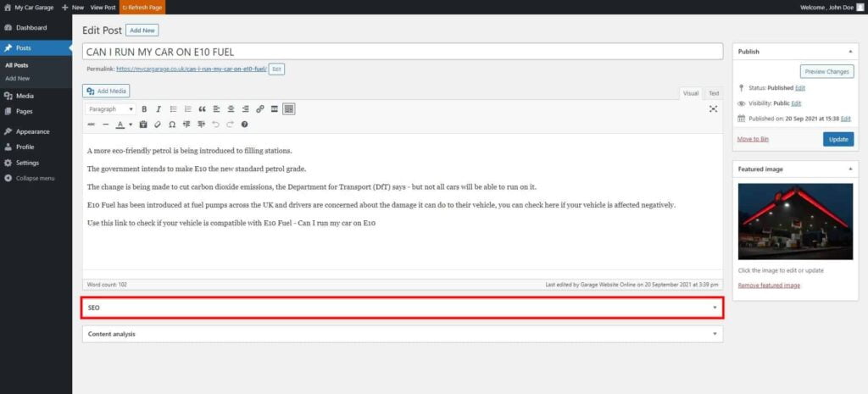The image size is (868, 394).
Task: Open the Posts menu item
Action: click(x=36, y=48)
